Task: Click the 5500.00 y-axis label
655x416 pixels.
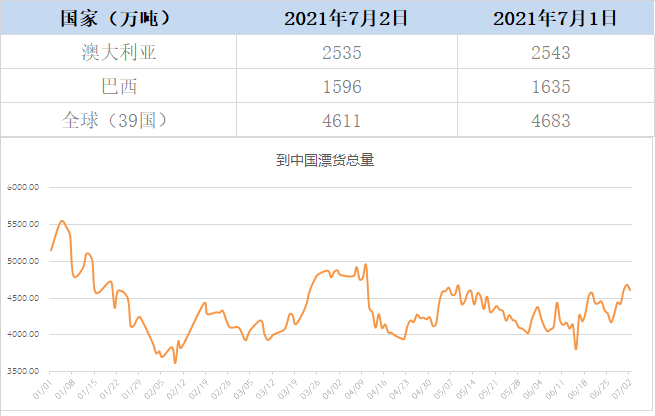Action: [x=21, y=224]
